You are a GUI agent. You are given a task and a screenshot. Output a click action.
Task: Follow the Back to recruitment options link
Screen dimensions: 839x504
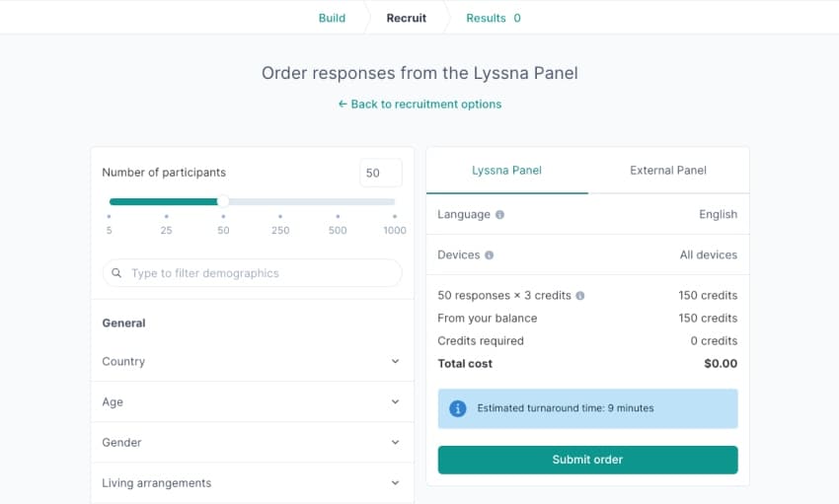419,105
